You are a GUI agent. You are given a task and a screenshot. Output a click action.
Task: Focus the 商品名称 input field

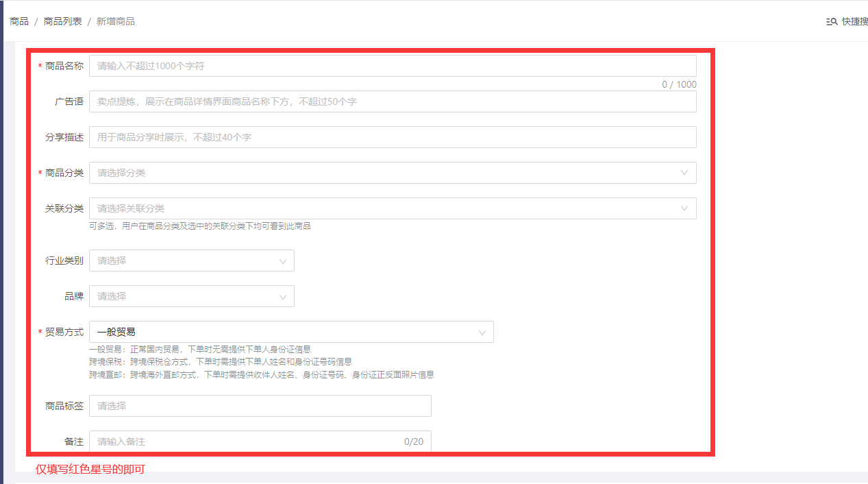click(392, 66)
